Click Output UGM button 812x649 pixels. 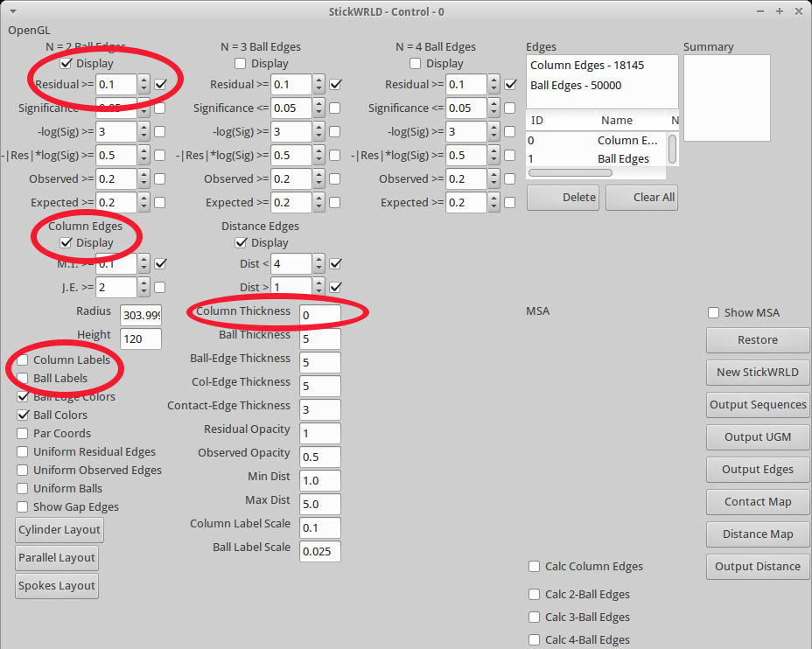coord(758,437)
